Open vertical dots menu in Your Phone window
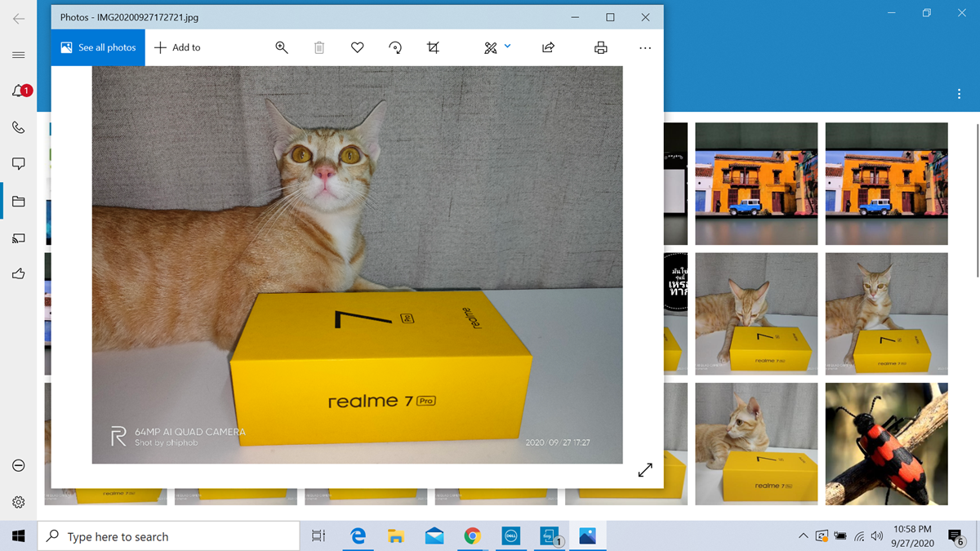Image resolution: width=980 pixels, height=551 pixels. 959,94
